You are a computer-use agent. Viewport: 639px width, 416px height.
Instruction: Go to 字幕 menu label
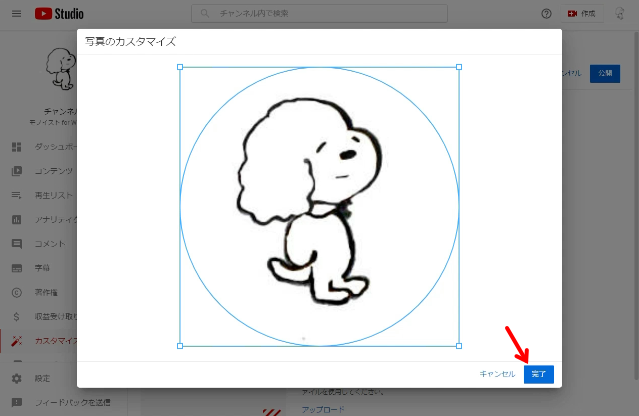pos(42,268)
